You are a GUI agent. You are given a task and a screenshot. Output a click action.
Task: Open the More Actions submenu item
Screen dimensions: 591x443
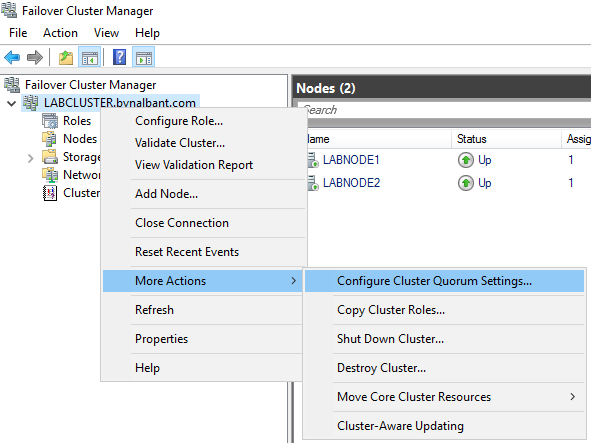coord(202,281)
